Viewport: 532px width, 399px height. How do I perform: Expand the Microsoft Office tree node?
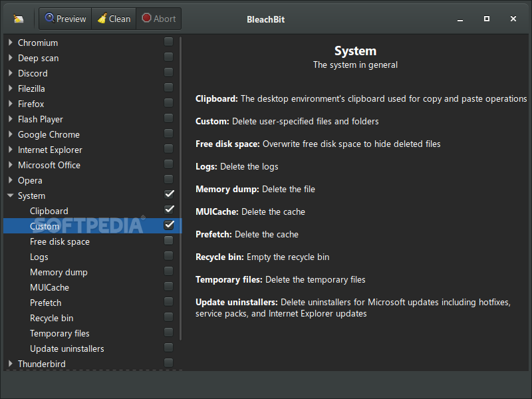[x=10, y=164]
